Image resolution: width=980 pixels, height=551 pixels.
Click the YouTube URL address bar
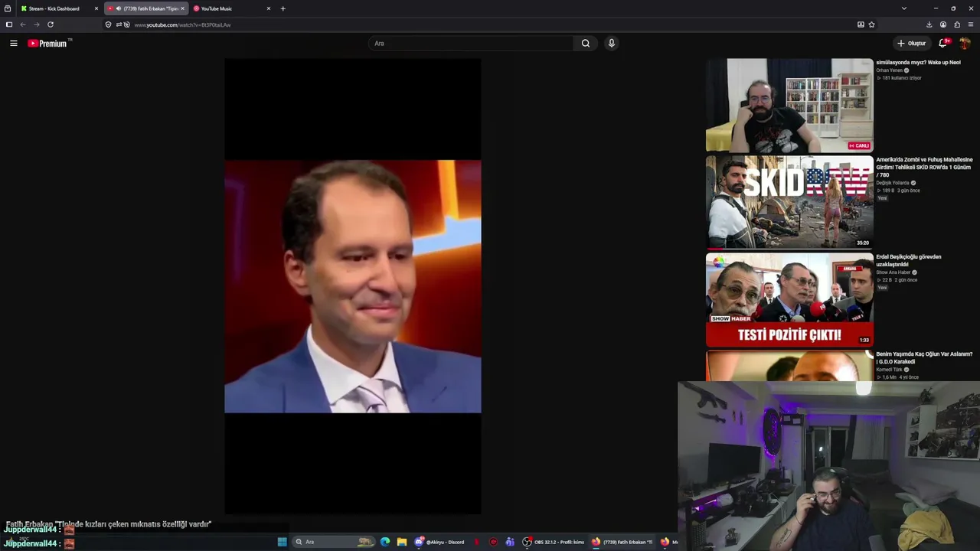click(490, 24)
